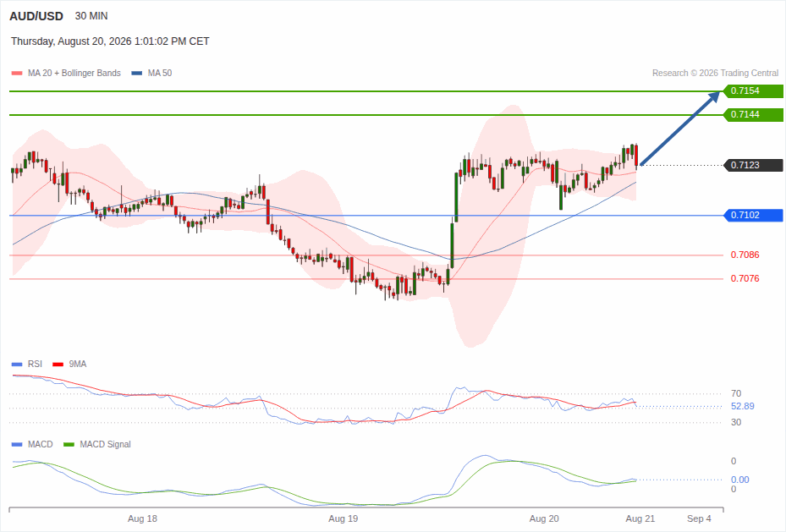Click the RSI 30 level label

pos(736,422)
